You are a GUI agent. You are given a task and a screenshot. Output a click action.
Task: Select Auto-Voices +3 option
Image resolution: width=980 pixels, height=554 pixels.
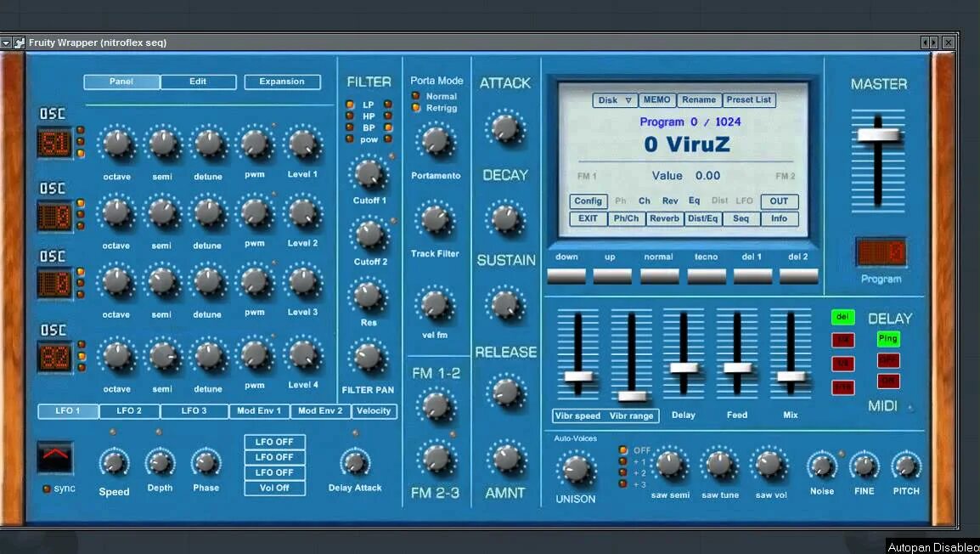(622, 484)
